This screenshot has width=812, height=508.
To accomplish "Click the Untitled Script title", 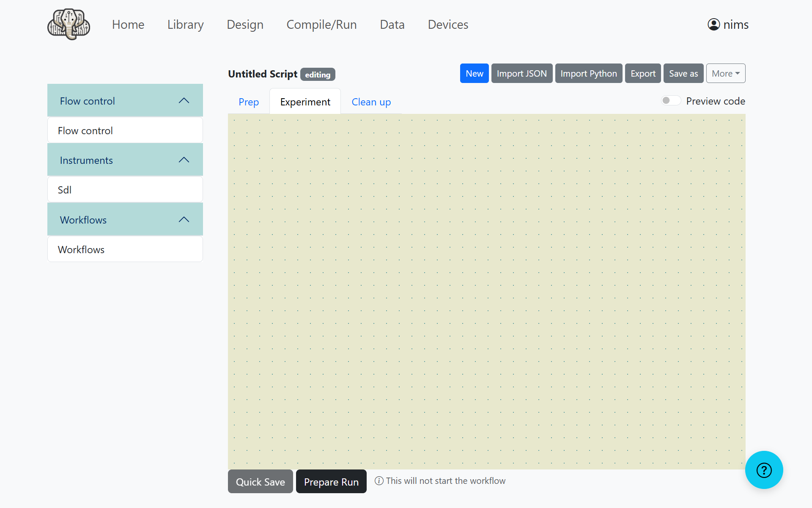I will 263,74.
